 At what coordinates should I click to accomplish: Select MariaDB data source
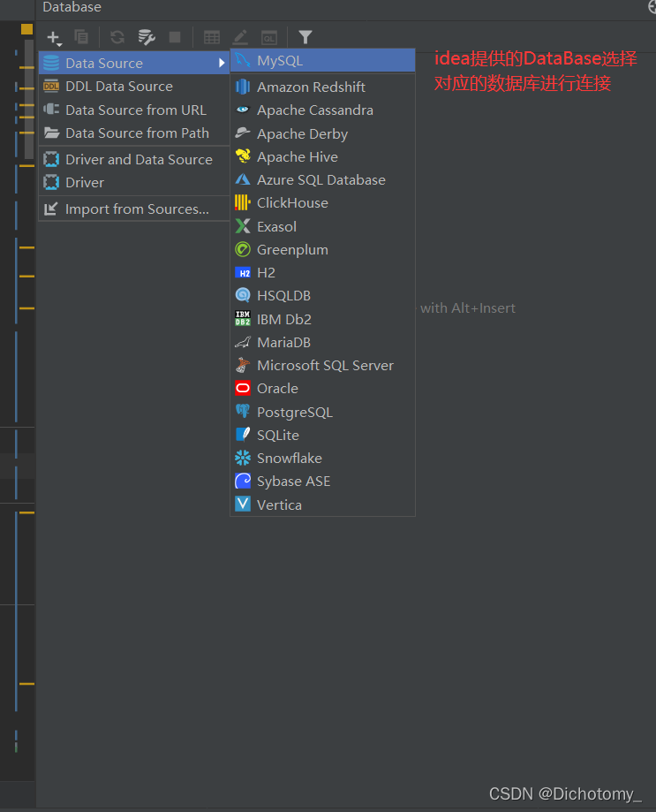pyautogui.click(x=323, y=342)
